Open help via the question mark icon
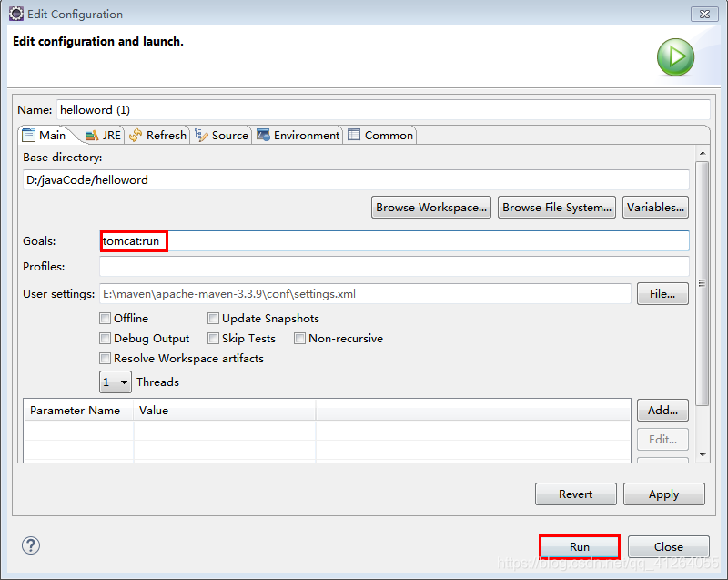 click(31, 545)
